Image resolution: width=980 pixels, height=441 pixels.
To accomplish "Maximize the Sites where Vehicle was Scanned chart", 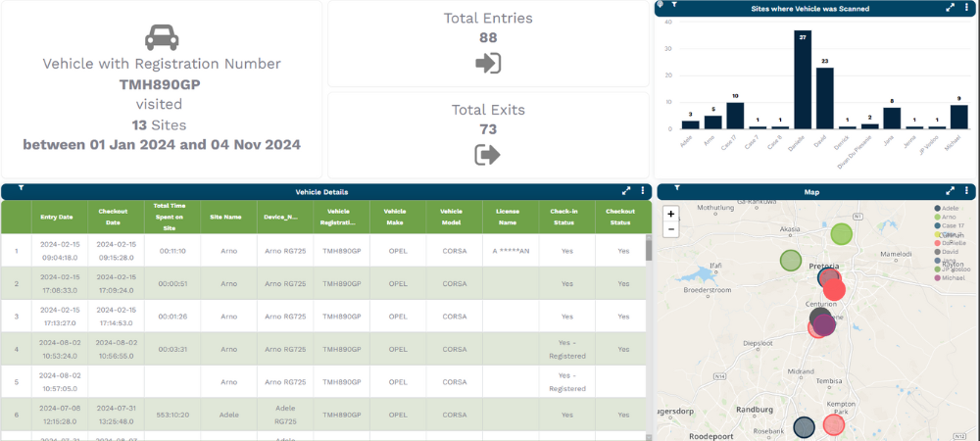I will click(x=950, y=8).
